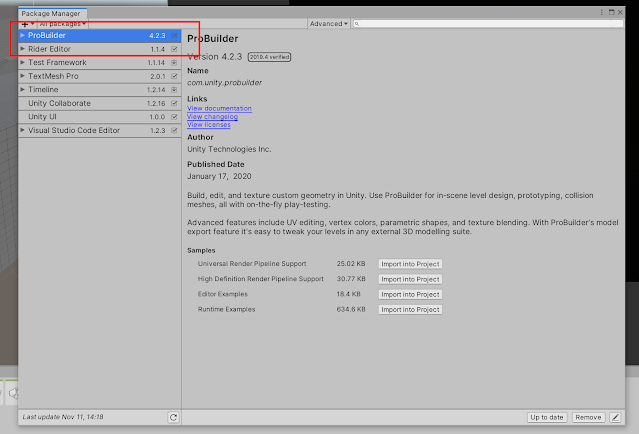This screenshot has width=639, height=434.
Task: Select the Unity UI package
Action: pos(99,117)
